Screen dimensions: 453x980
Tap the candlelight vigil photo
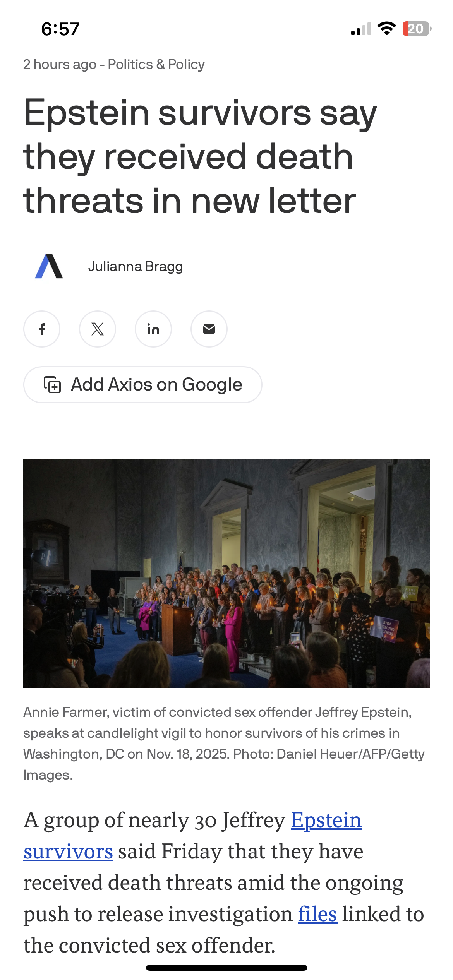pos(226,573)
